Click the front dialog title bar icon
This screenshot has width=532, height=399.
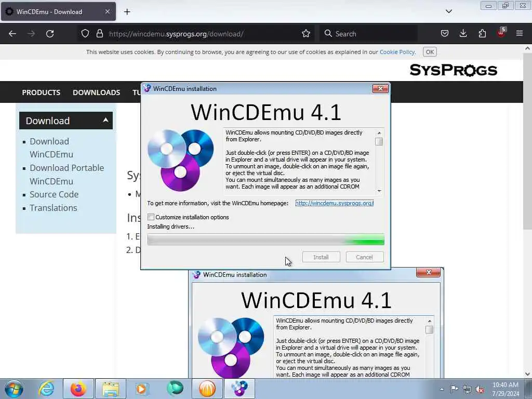(147, 88)
